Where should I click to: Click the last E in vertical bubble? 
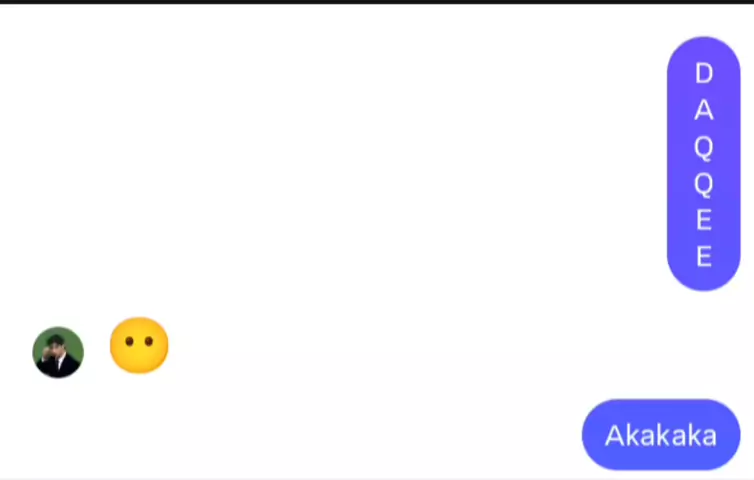pyautogui.click(x=704, y=256)
